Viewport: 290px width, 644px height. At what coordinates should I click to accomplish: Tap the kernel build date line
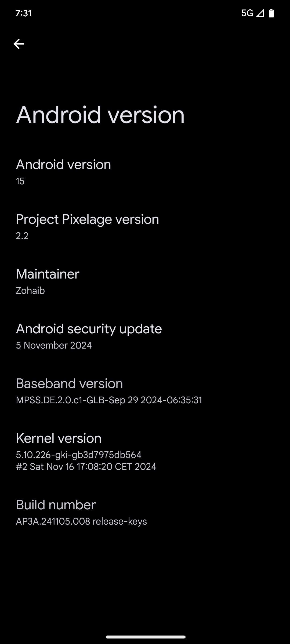pyautogui.click(x=86, y=466)
